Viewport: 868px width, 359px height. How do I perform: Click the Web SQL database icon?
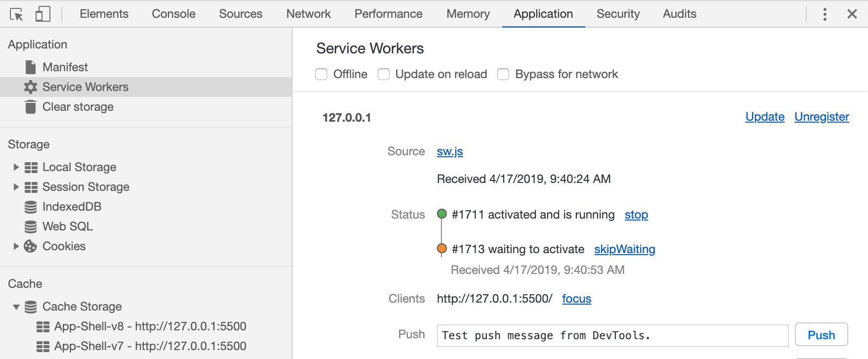point(31,227)
